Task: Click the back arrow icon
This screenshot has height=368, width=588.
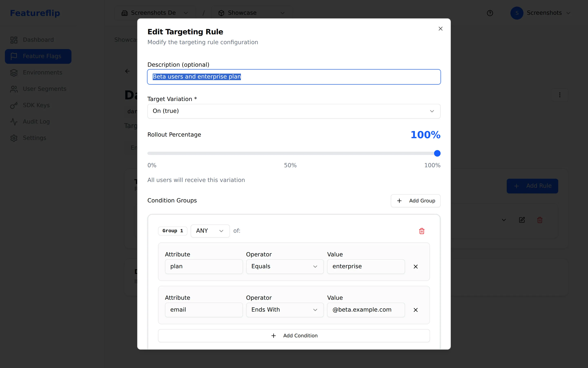Action: point(127,71)
